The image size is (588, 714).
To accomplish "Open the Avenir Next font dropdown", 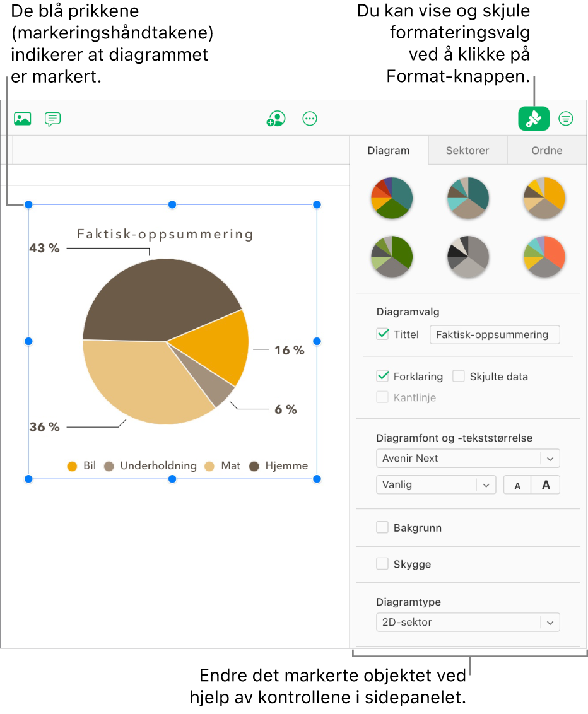I will (x=467, y=459).
